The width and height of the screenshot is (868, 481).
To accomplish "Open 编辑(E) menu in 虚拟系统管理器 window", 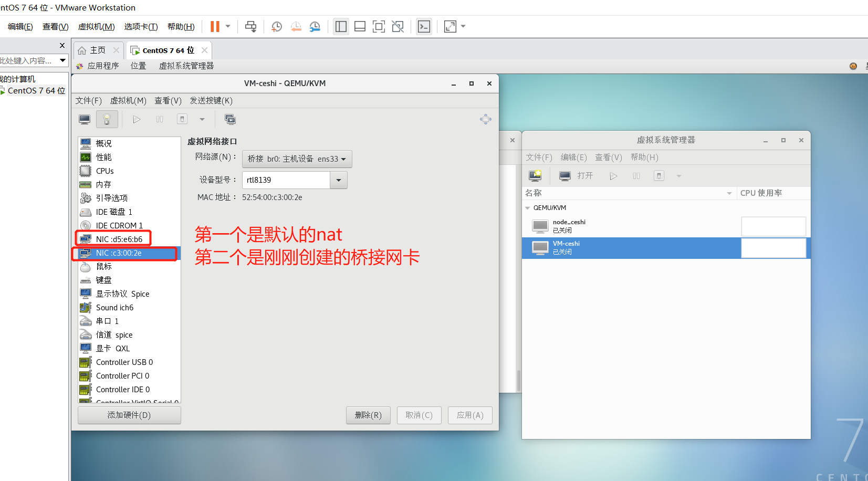I will pos(573,157).
